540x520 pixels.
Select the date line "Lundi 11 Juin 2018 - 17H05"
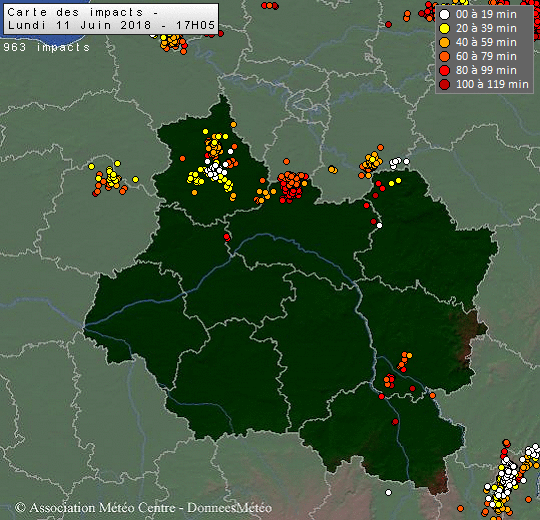click(x=111, y=25)
